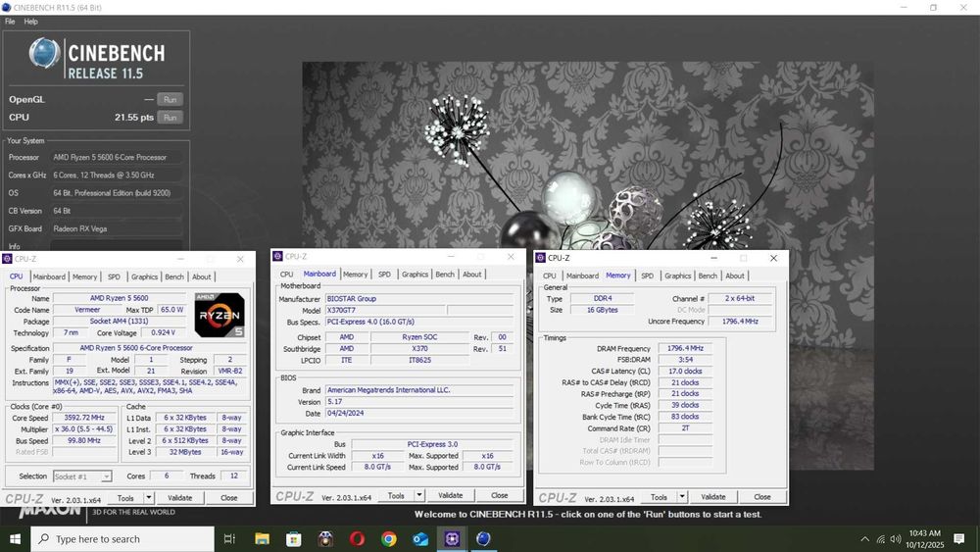The image size is (980, 552).
Task: Click the taskbar search box
Action: pyautogui.click(x=122, y=539)
